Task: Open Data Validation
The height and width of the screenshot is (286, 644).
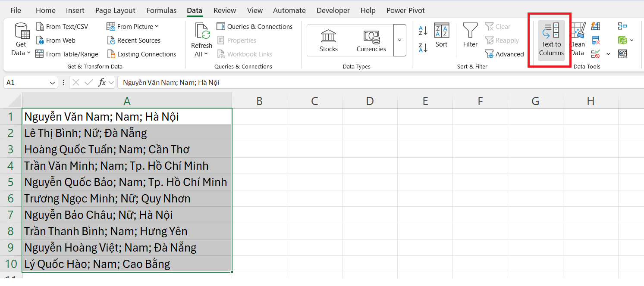Action: pyautogui.click(x=596, y=54)
